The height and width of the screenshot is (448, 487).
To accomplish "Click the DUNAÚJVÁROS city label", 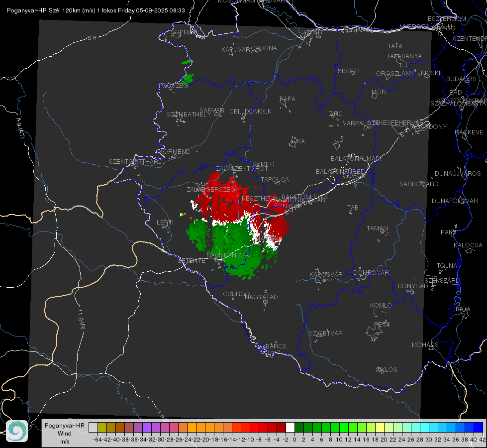I will point(458,173).
